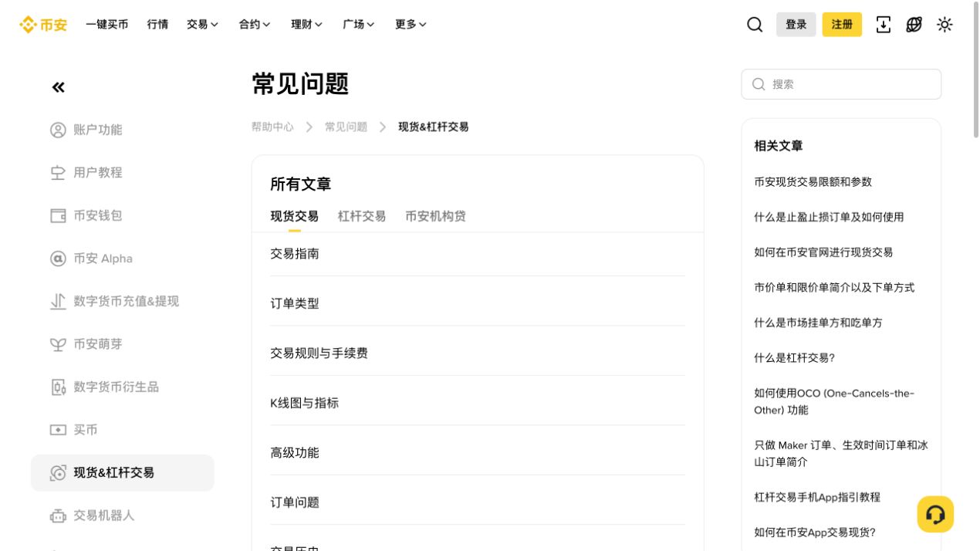The height and width of the screenshot is (551, 980).
Task: Switch to the 现货交易 tab
Action: tap(294, 217)
